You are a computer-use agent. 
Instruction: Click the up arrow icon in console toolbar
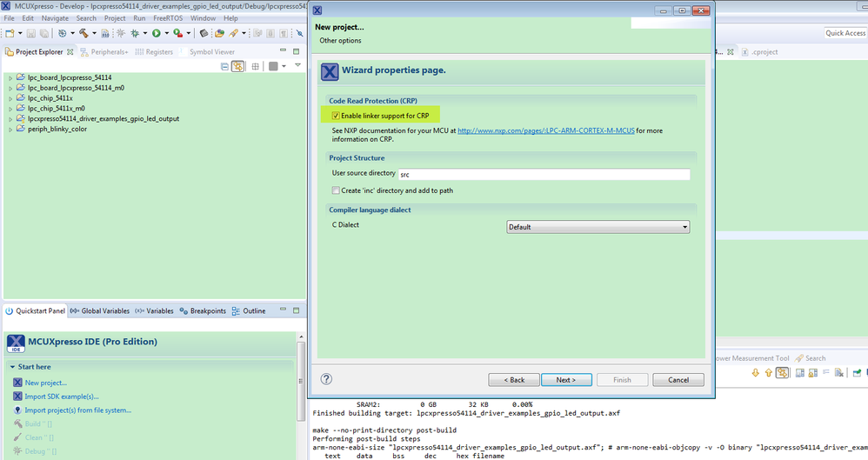pos(768,373)
